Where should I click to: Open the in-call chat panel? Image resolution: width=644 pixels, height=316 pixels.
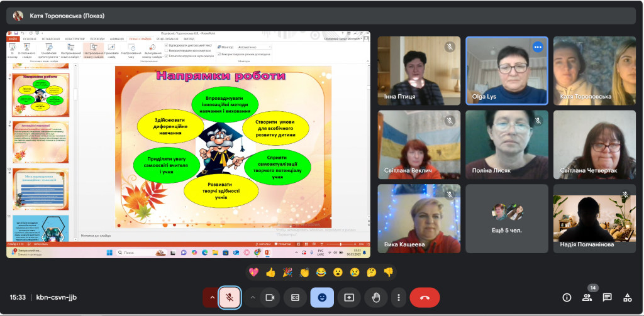coord(607,298)
